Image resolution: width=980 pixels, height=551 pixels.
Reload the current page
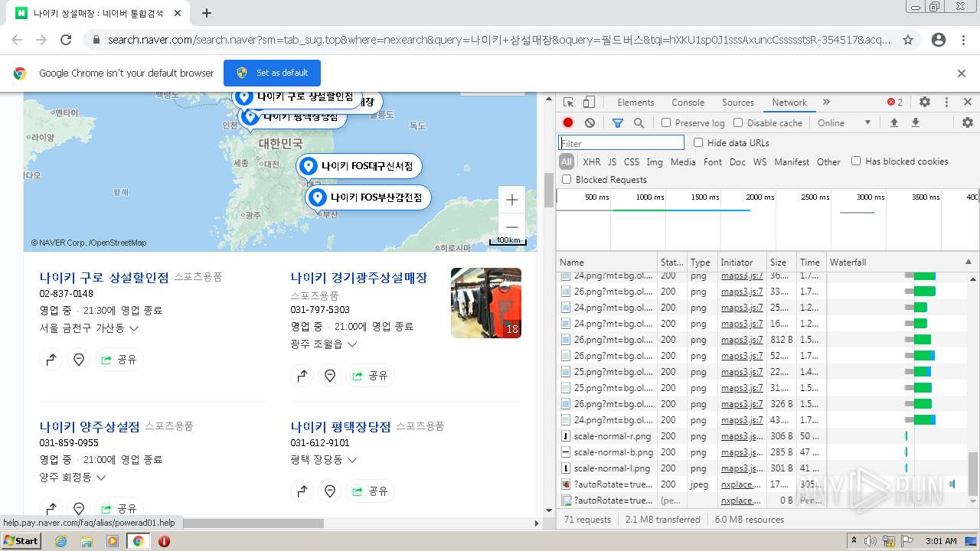pos(66,40)
